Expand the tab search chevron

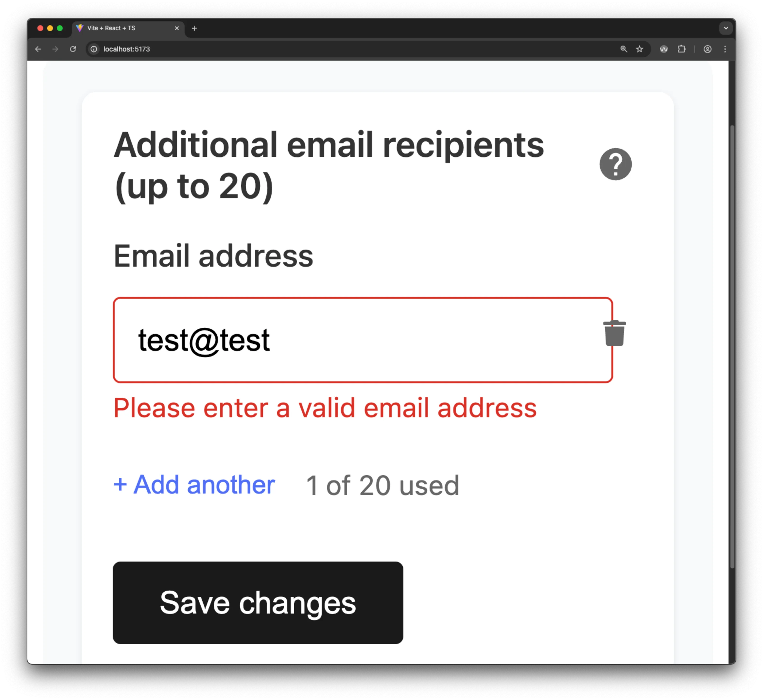click(x=726, y=28)
